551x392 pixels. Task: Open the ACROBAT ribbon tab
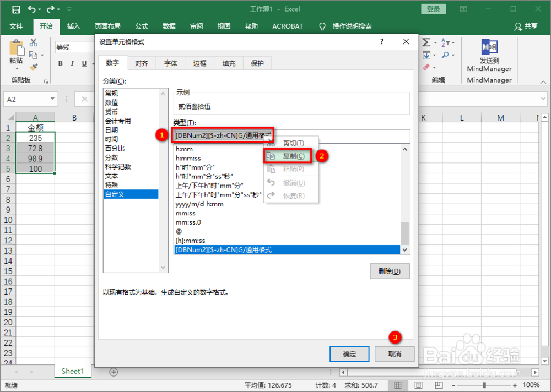[288, 26]
